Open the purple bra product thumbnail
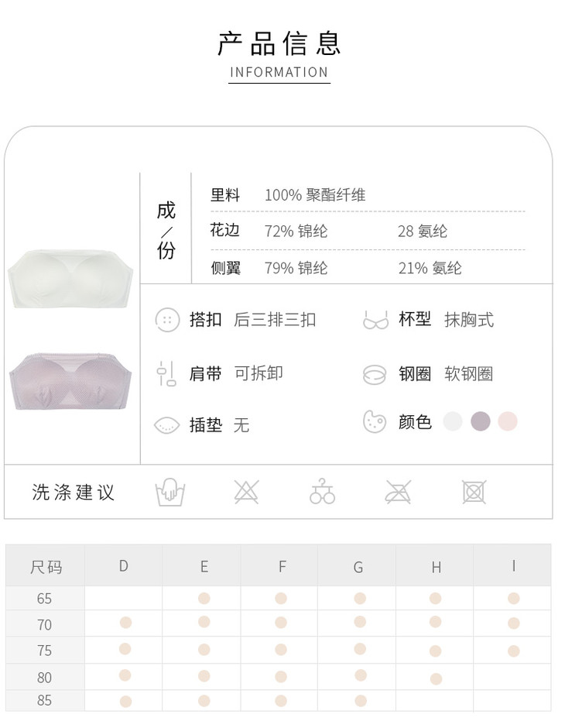 pos(70,379)
